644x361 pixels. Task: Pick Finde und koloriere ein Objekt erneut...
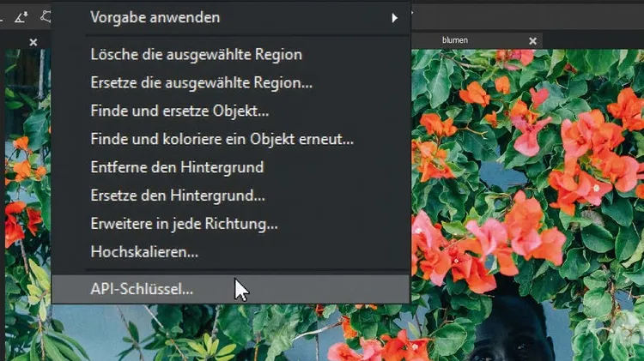point(222,139)
